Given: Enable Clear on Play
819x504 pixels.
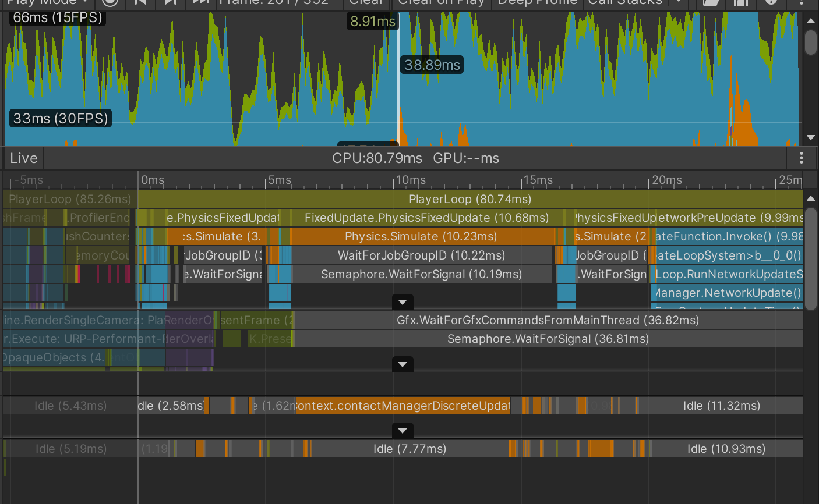Looking at the screenshot, I should 441,3.
